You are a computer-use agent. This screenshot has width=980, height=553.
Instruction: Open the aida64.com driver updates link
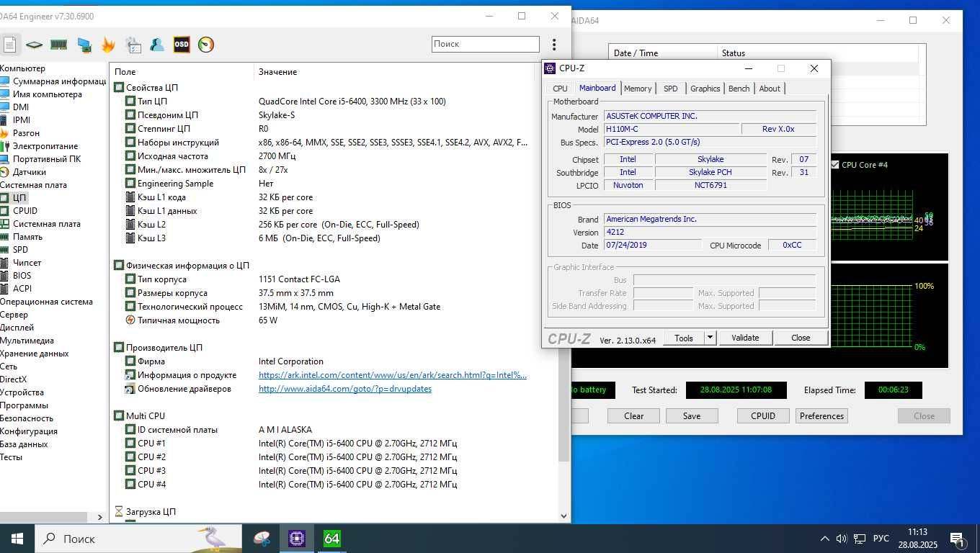pos(345,388)
